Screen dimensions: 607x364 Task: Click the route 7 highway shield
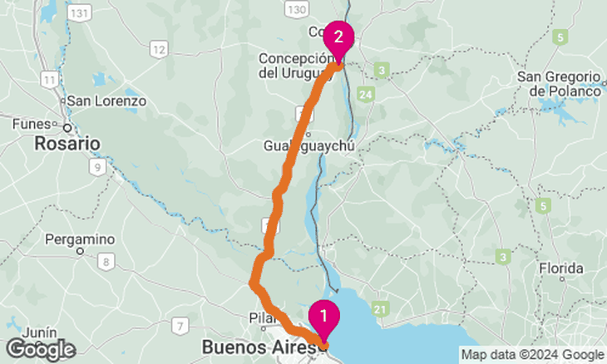[x=180, y=326]
